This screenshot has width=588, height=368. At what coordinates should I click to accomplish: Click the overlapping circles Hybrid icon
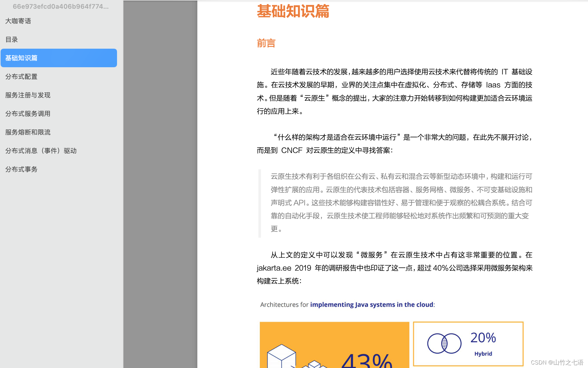[x=444, y=343]
